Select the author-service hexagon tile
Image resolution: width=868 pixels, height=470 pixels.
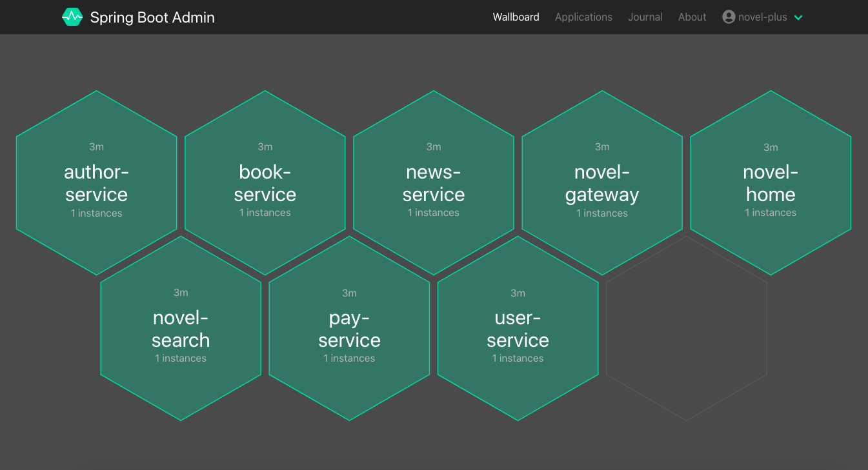pos(97,182)
